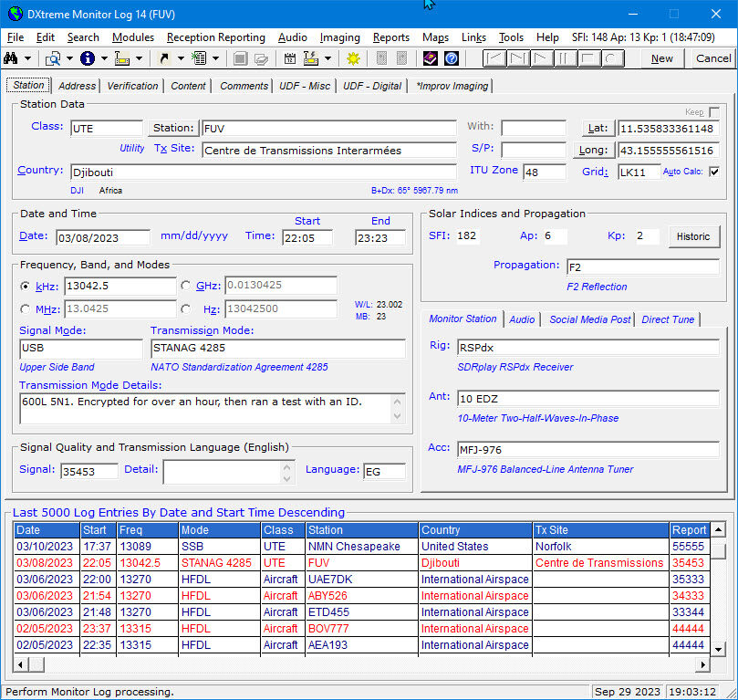
Task: Click the blue question mark help icon
Action: (x=451, y=58)
